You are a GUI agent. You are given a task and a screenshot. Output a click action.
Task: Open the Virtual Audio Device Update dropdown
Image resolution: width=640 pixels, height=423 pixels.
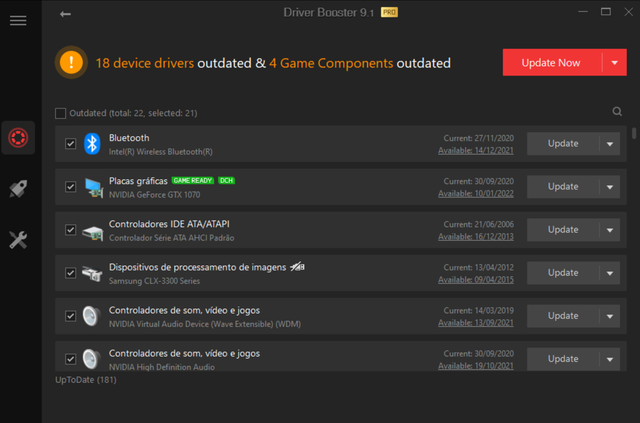point(610,316)
